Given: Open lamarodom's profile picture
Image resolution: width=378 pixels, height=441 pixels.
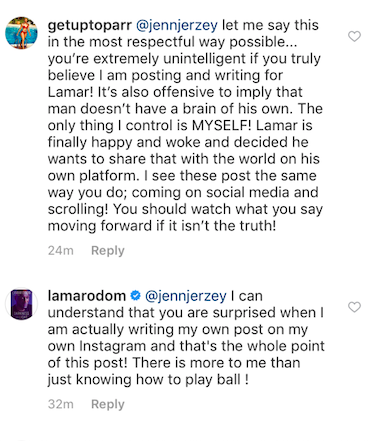Looking at the screenshot, I should tap(21, 304).
